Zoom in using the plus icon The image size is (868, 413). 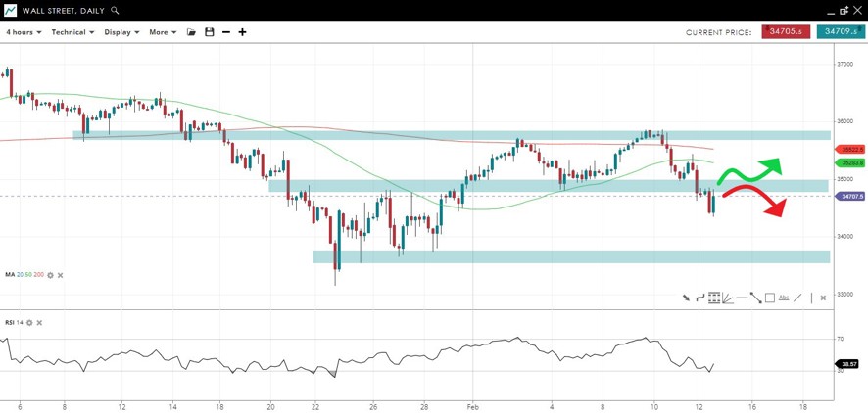click(242, 32)
